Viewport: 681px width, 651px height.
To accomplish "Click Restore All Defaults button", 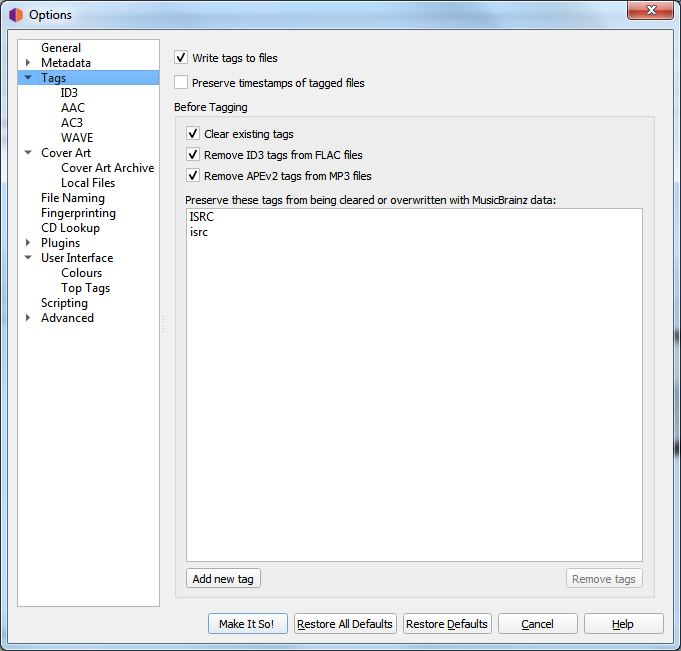I will click(345, 624).
